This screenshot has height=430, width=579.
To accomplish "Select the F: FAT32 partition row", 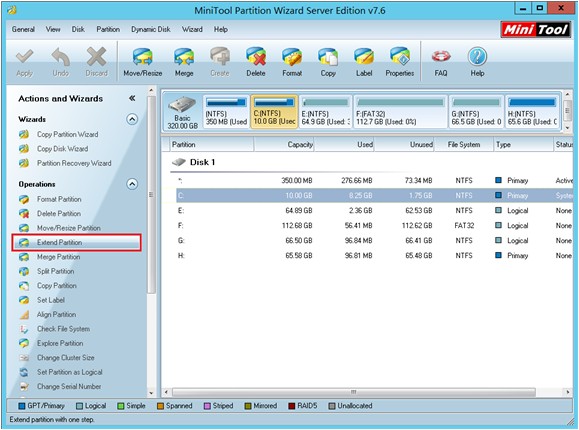I will coord(374,226).
